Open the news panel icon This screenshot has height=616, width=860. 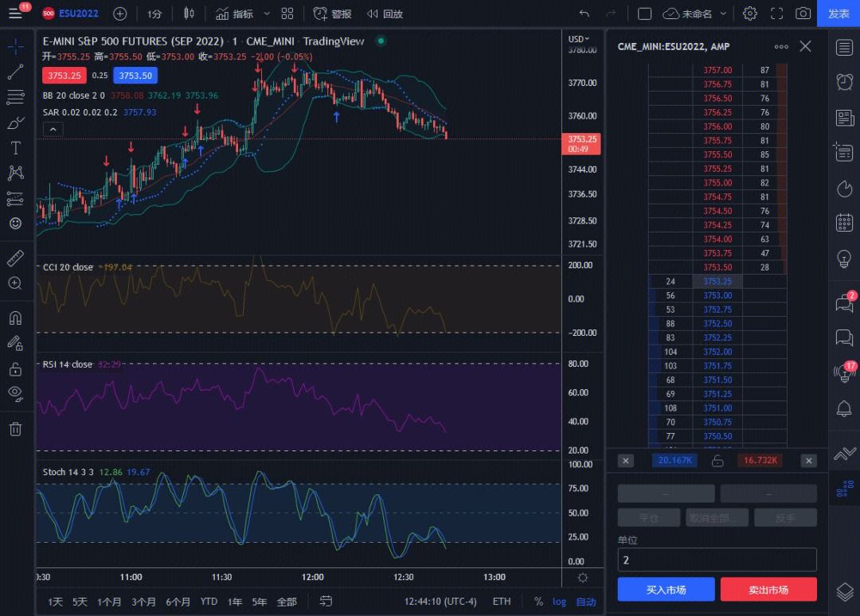[x=845, y=118]
